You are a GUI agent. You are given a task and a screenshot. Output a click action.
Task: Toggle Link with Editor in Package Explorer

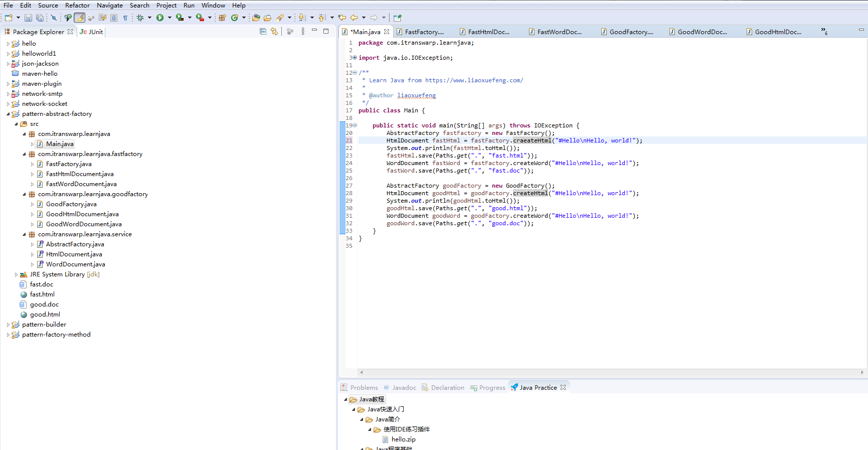point(274,31)
